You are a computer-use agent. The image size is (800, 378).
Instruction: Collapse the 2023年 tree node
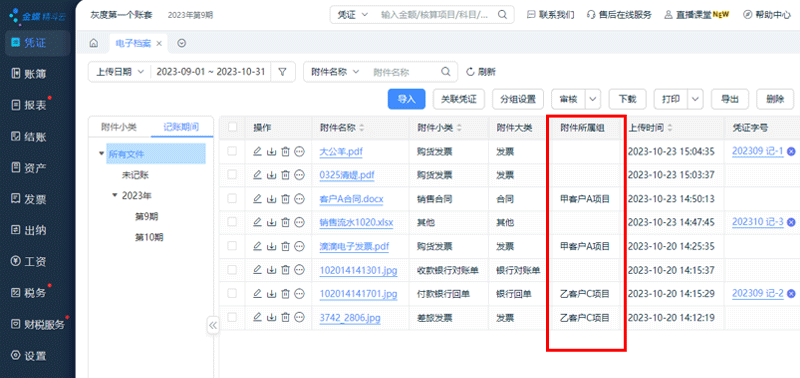click(x=115, y=195)
